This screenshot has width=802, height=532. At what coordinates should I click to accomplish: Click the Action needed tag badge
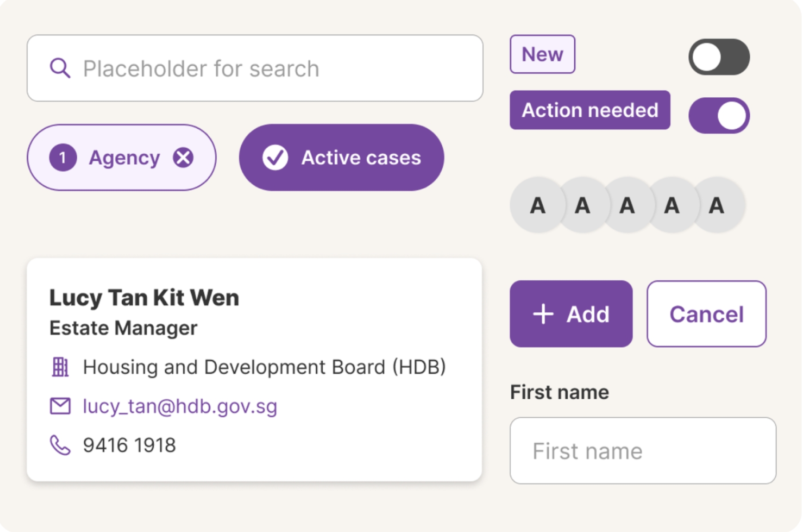[x=590, y=110]
